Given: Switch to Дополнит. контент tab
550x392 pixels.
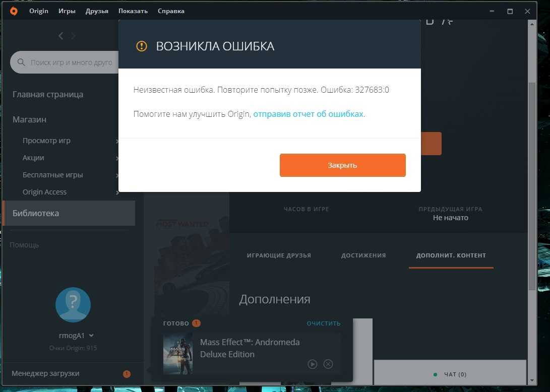Looking at the screenshot, I should tap(451, 255).
